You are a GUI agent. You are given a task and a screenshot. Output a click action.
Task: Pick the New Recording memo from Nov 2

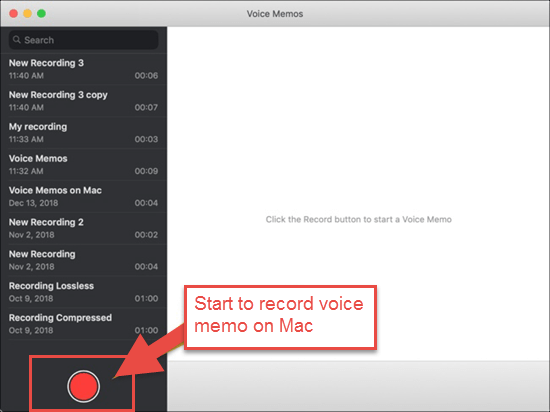[83, 261]
